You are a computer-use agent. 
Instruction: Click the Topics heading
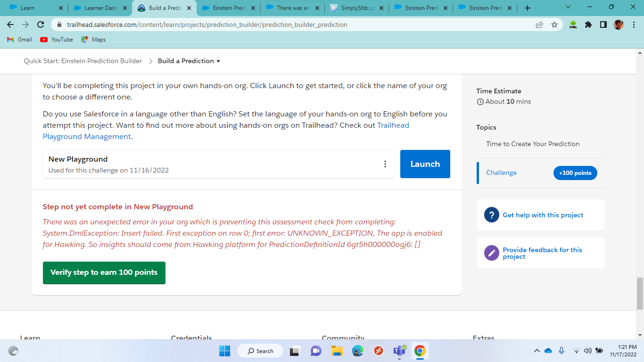click(x=486, y=127)
